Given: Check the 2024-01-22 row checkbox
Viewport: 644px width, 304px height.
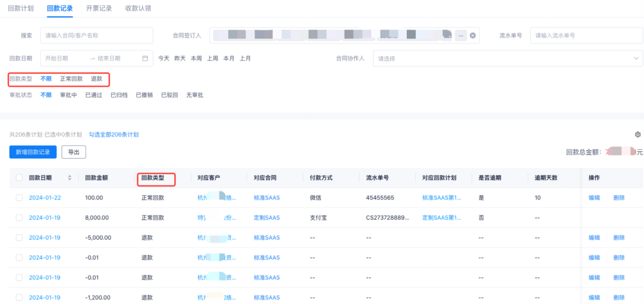Looking at the screenshot, I should tap(19, 198).
